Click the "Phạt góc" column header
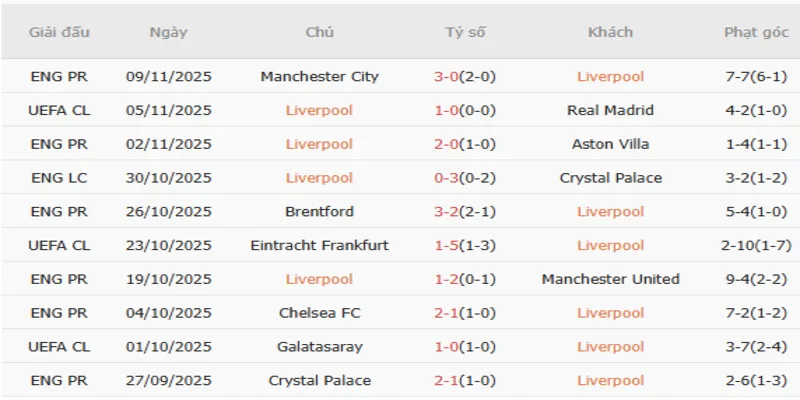The height and width of the screenshot is (400, 800). pyautogui.click(x=756, y=32)
